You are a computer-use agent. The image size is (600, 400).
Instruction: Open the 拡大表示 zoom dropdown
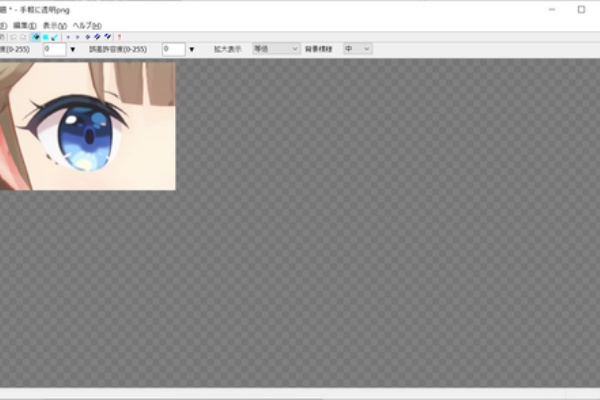(275, 48)
